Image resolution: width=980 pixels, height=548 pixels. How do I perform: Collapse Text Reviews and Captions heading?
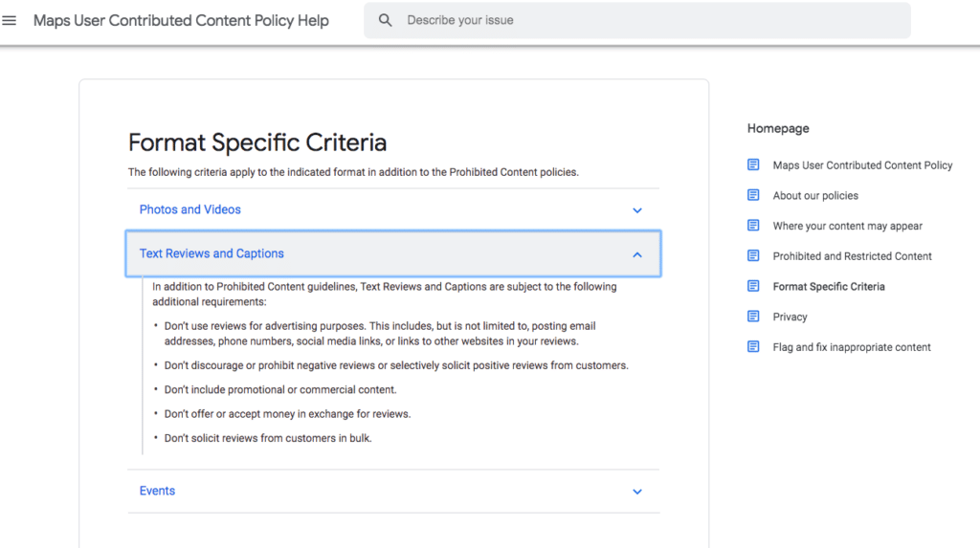pyautogui.click(x=212, y=253)
